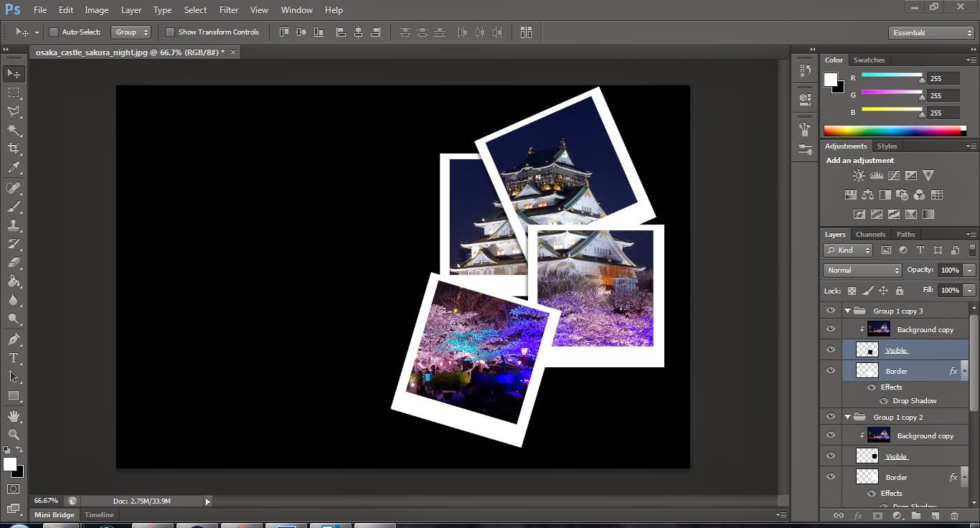This screenshot has width=980, height=528.
Task: Select the Horizontal Type tool
Action: (x=14, y=358)
